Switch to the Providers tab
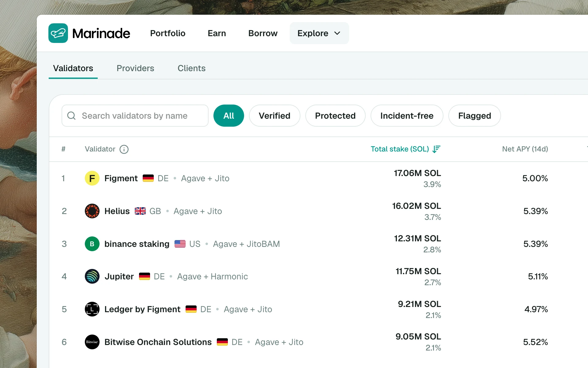This screenshot has height=368, width=588. pyautogui.click(x=135, y=68)
